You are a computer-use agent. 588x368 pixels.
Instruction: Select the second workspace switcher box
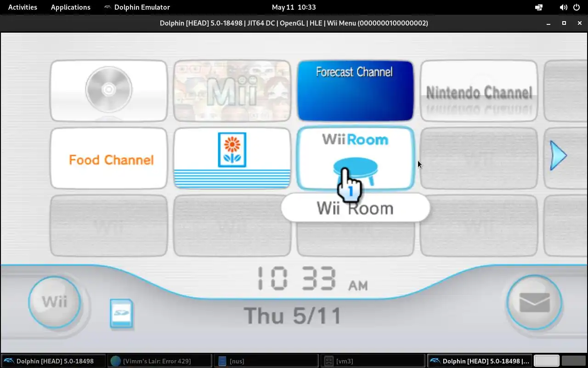click(x=574, y=361)
